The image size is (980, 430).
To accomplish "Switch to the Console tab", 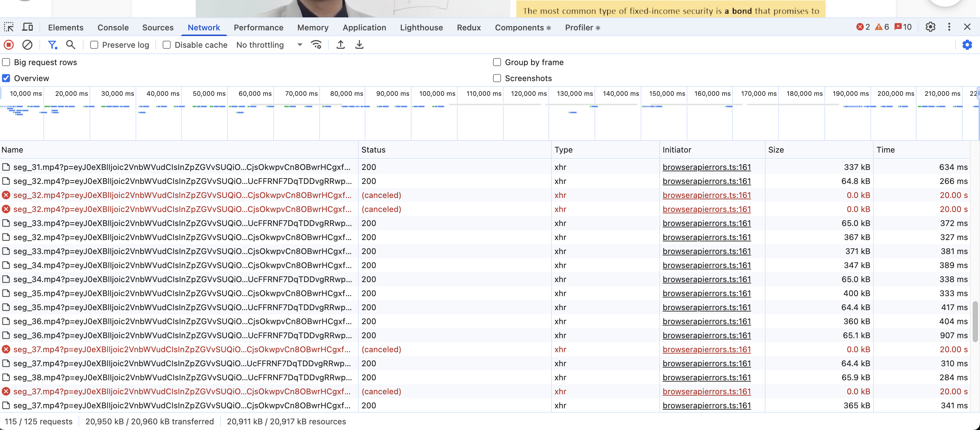I will pyautogui.click(x=113, y=28).
